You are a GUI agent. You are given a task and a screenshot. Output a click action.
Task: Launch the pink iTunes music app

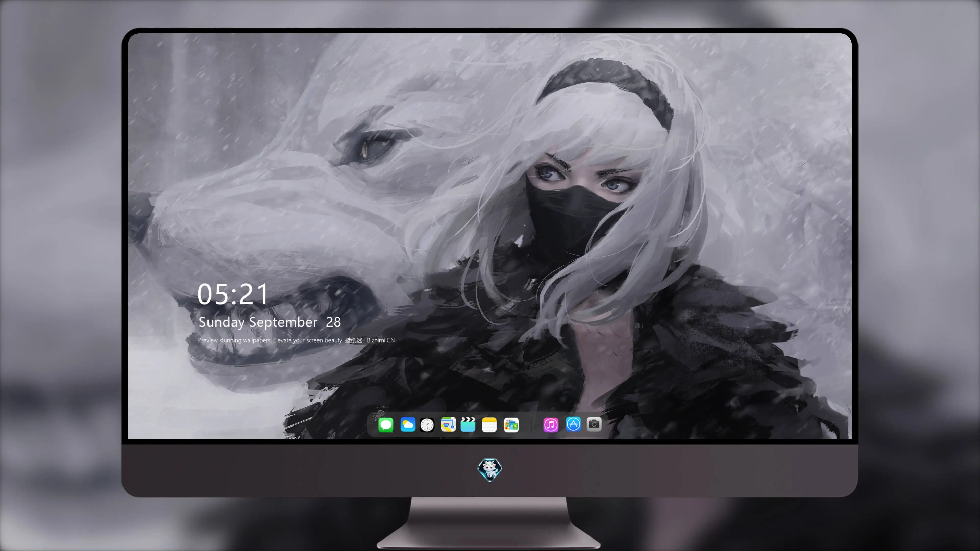[x=551, y=425]
